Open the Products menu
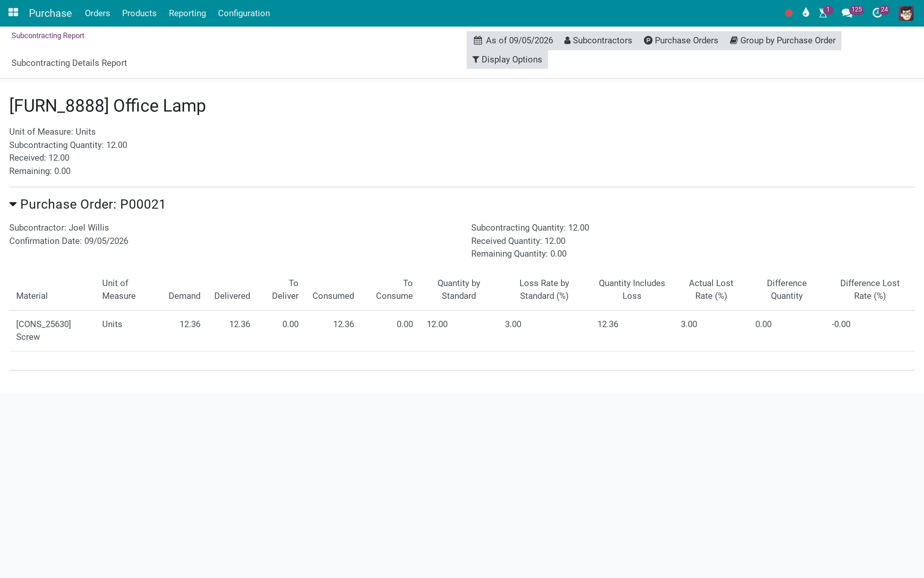Image resolution: width=924 pixels, height=578 pixels. 139,13
